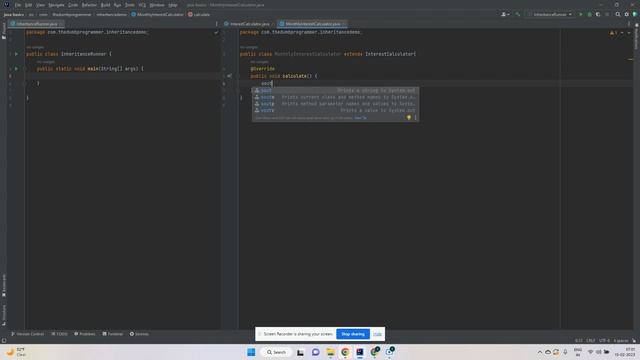Open the Windows Start menu

pos(251,352)
